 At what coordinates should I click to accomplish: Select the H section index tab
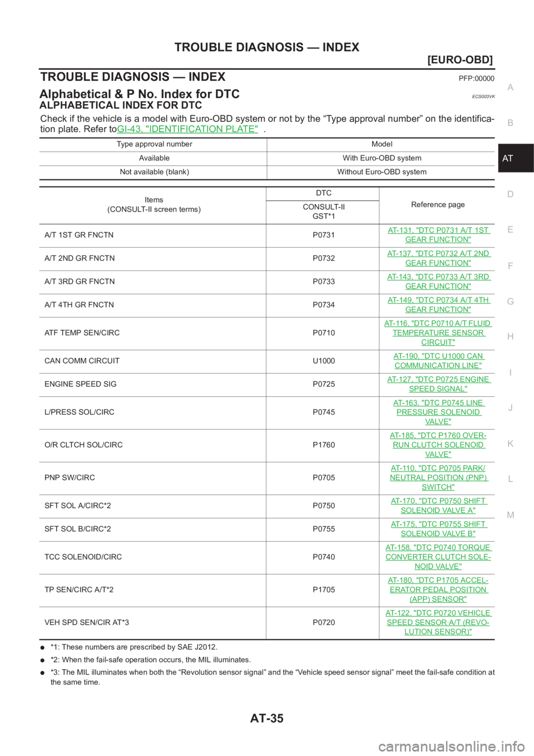[510, 336]
